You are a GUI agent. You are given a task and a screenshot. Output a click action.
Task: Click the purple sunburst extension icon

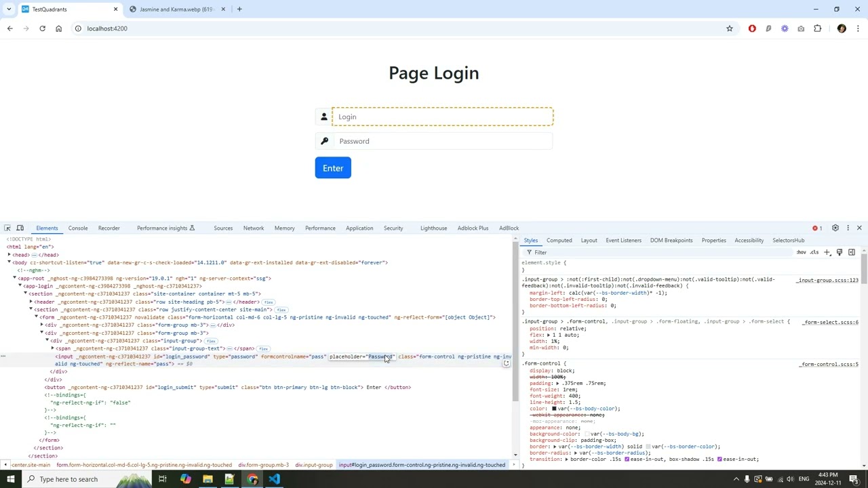[x=785, y=28]
